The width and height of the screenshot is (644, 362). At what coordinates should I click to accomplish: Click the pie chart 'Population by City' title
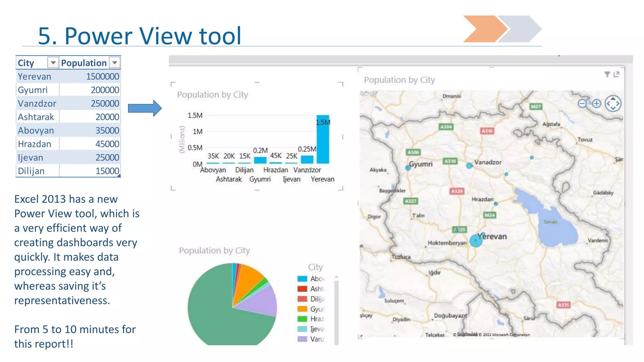[x=214, y=250]
